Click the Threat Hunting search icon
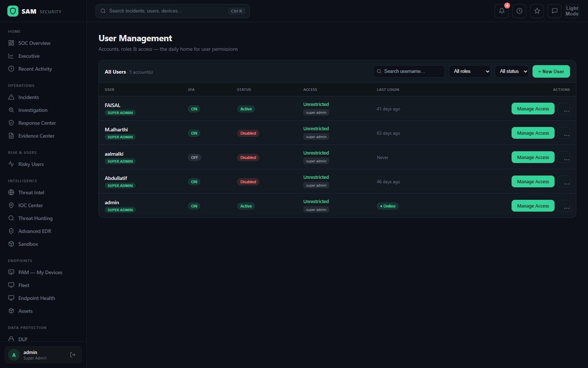This screenshot has height=368, width=588. (x=11, y=218)
